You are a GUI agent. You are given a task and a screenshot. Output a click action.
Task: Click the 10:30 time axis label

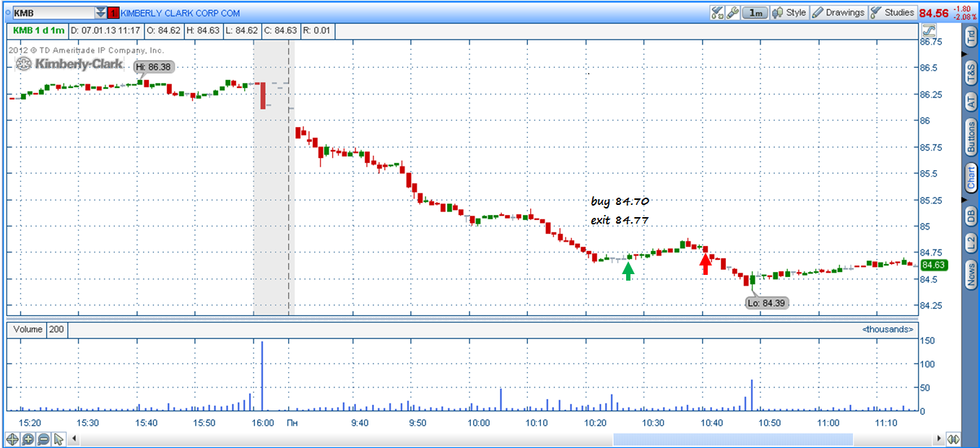click(654, 423)
